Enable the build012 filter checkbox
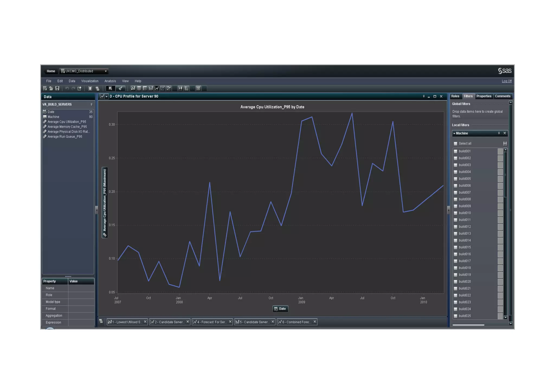 [456, 227]
